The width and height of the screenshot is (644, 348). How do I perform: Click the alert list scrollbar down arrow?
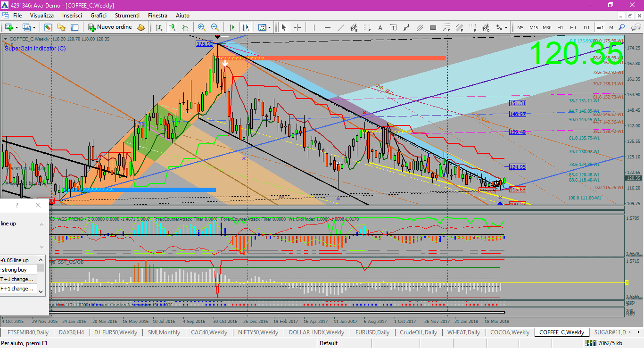(41, 291)
